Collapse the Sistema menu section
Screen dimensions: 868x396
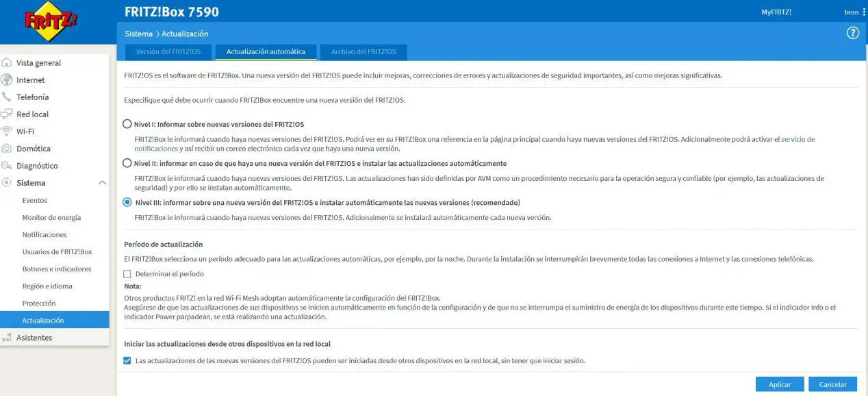102,183
